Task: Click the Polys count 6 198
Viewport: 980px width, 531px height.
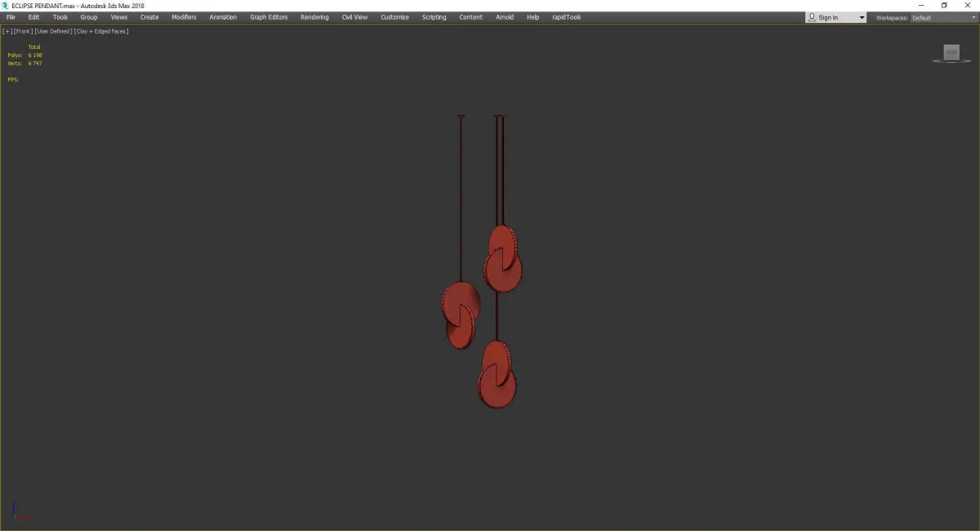Action: [35, 55]
